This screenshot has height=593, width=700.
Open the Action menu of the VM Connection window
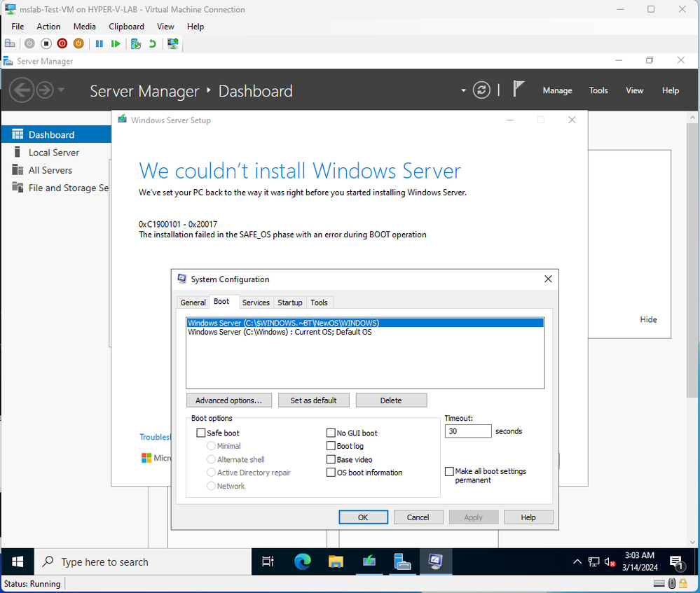coord(48,27)
